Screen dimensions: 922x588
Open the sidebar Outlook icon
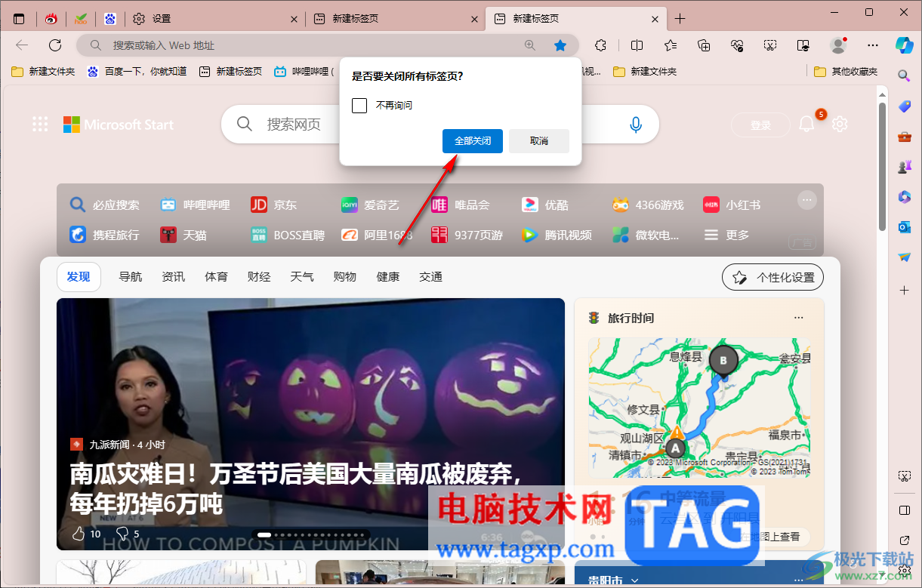[904, 227]
